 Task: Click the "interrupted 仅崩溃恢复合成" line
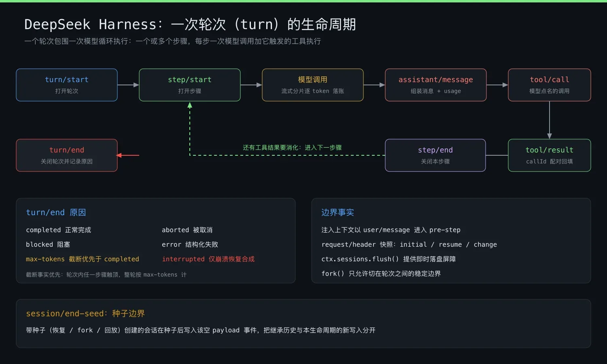pyautogui.click(x=208, y=259)
